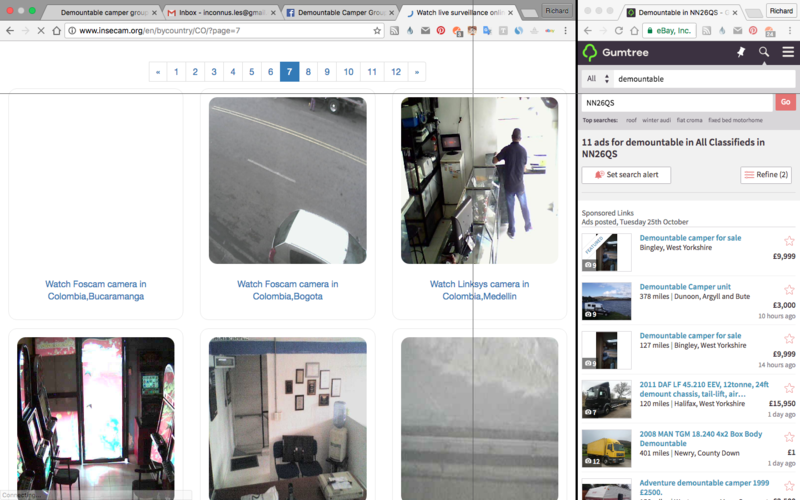Open 2011 DAF LF 45.210 listing title
This screenshot has width=800, height=500.
click(704, 389)
